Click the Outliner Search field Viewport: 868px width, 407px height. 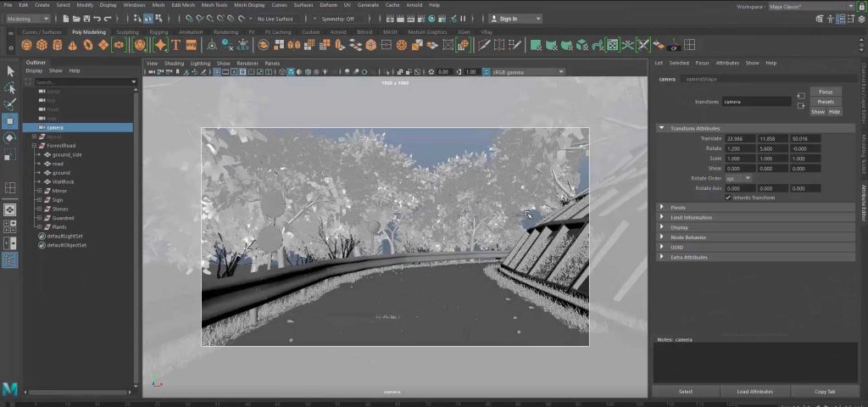pyautogui.click(x=82, y=82)
